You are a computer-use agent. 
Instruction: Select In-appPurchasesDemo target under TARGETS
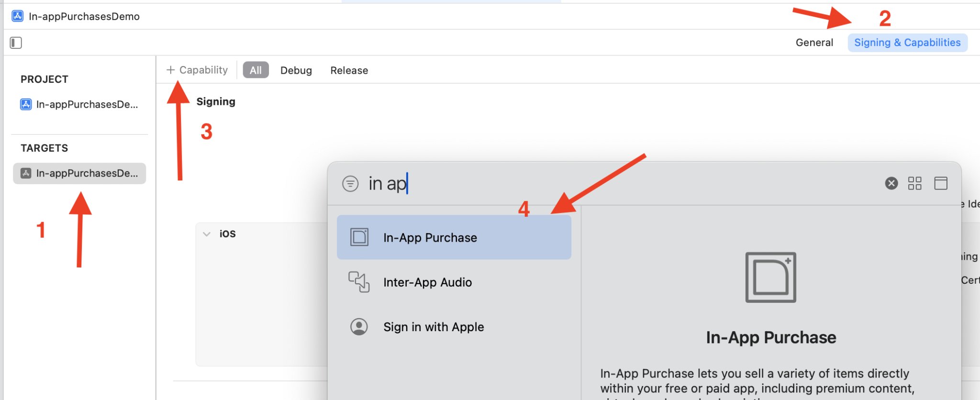point(79,173)
